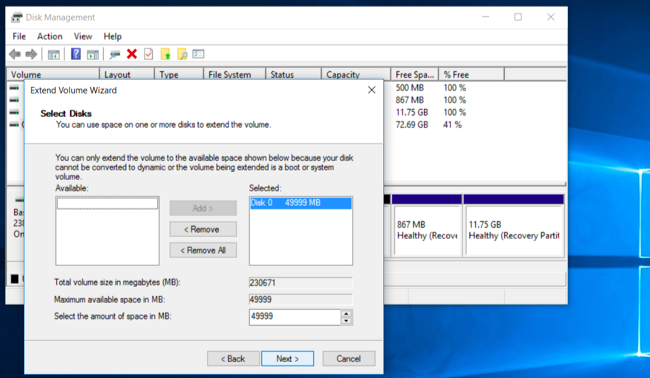Image resolution: width=650 pixels, height=378 pixels.
Task: Increase space amount with up spinner arrow
Action: 347,314
